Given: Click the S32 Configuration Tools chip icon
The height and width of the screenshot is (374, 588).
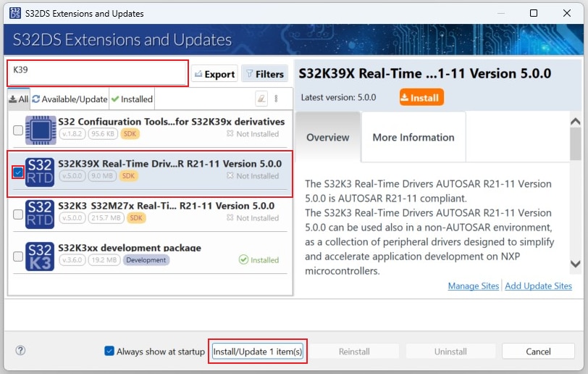Looking at the screenshot, I should 41,130.
